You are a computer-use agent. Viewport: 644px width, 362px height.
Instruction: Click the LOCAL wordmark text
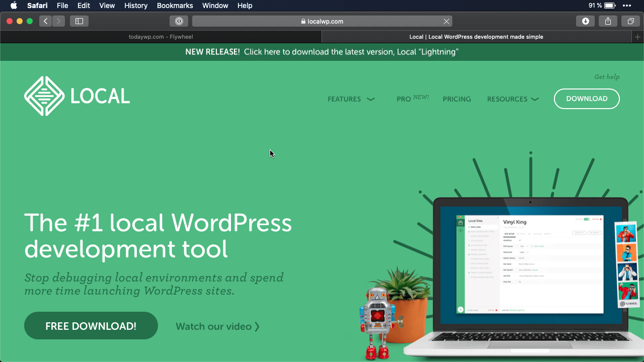[100, 96]
